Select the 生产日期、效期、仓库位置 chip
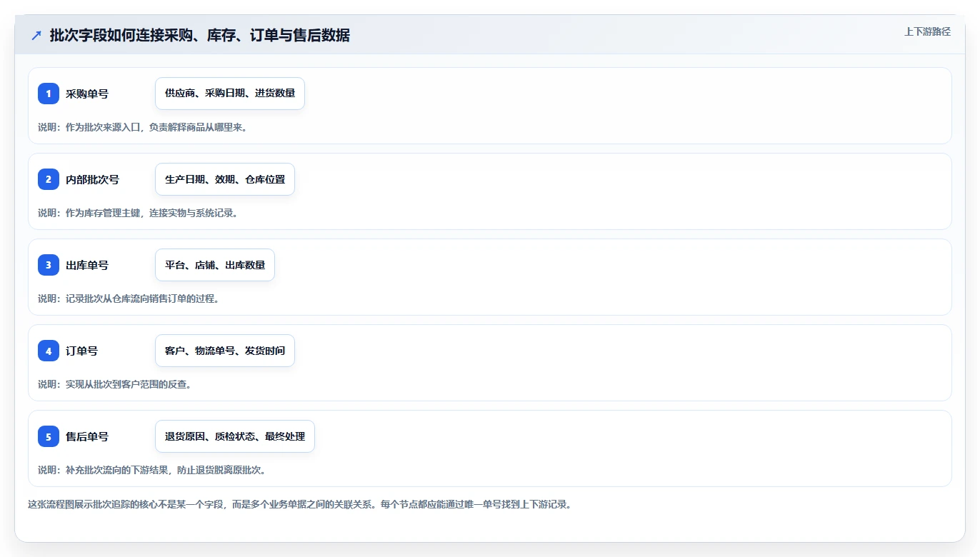Viewport: 980px width, 557px height. pyautogui.click(x=225, y=179)
